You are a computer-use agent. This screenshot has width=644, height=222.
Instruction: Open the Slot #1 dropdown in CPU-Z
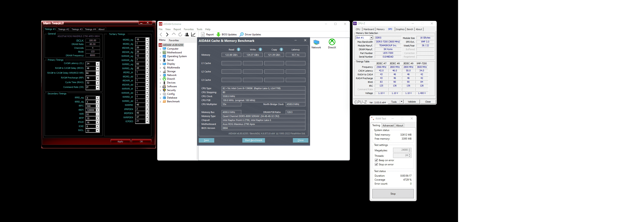coord(371,38)
